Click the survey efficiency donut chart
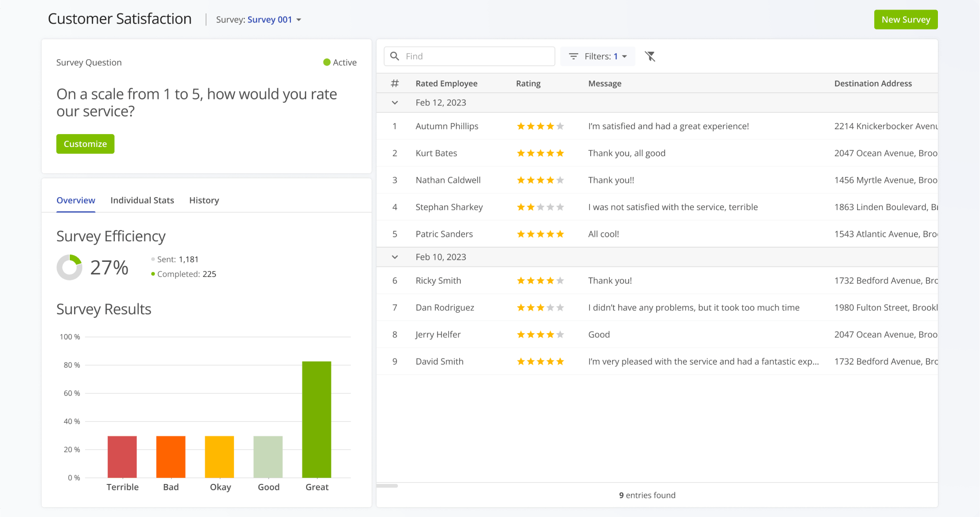The width and height of the screenshot is (980, 517). 69,267
